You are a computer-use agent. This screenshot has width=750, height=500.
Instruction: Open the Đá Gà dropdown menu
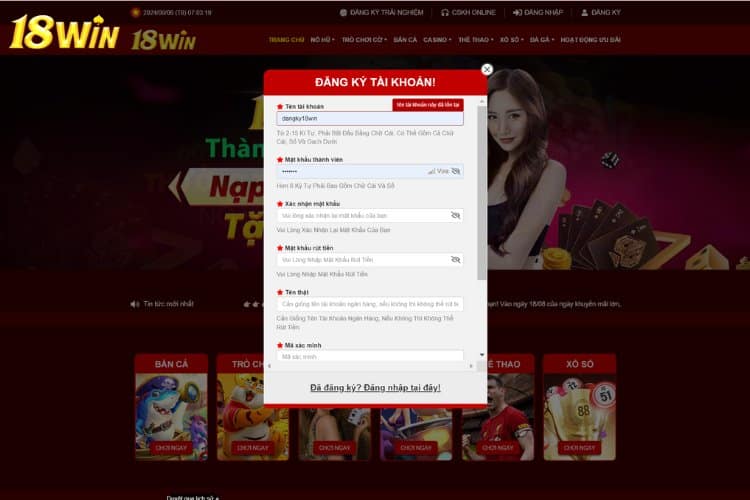coord(542,40)
